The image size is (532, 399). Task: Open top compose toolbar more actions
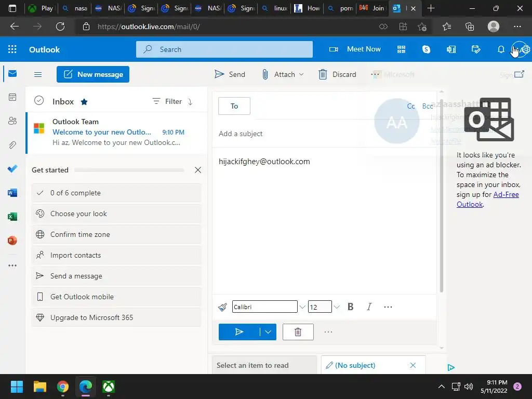click(x=375, y=74)
